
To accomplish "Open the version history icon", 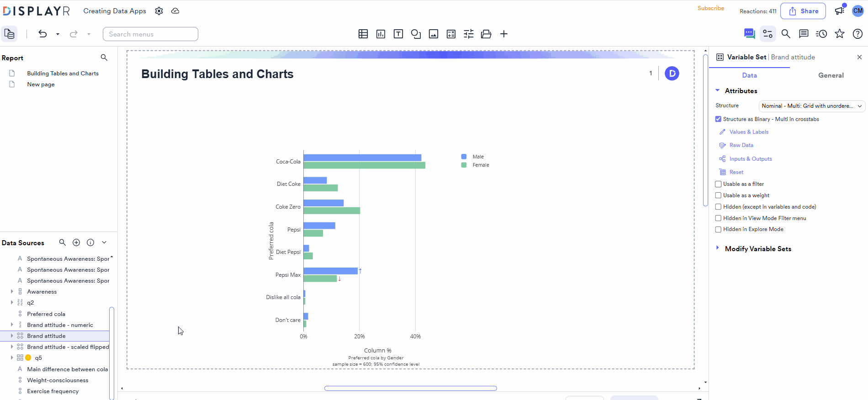I will pos(821,34).
